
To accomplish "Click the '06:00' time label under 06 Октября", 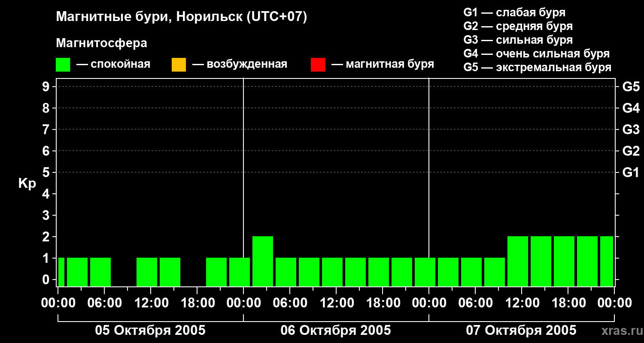I will 290,303.
